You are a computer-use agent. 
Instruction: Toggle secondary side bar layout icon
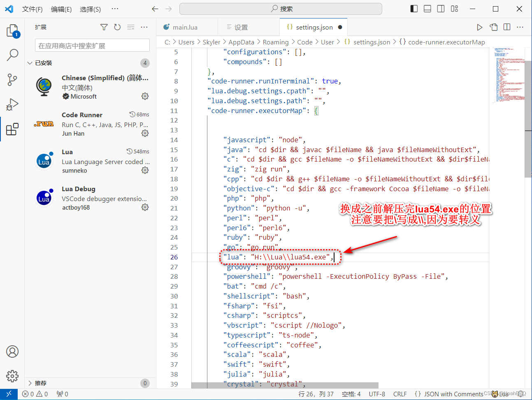[441, 9]
